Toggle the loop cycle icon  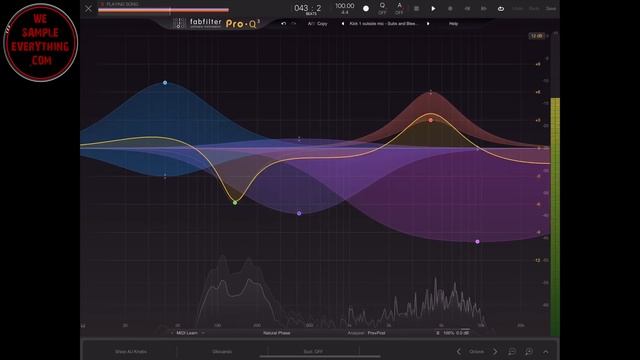[x=500, y=8]
